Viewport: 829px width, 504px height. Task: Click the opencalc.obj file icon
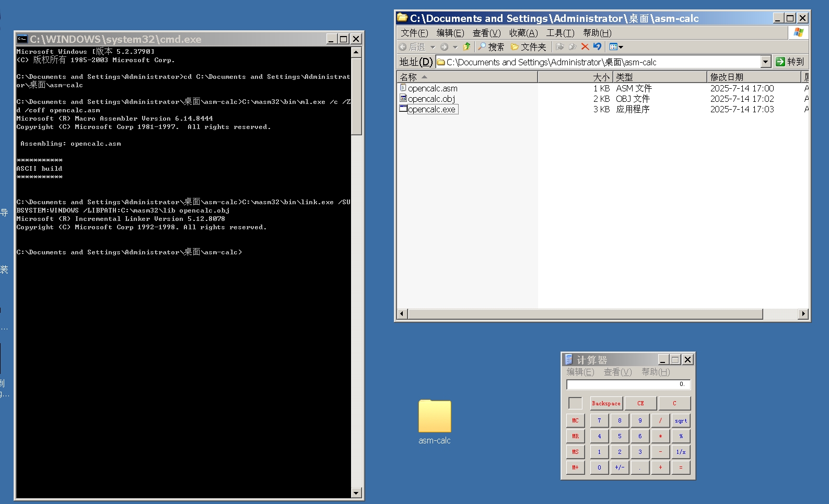403,98
